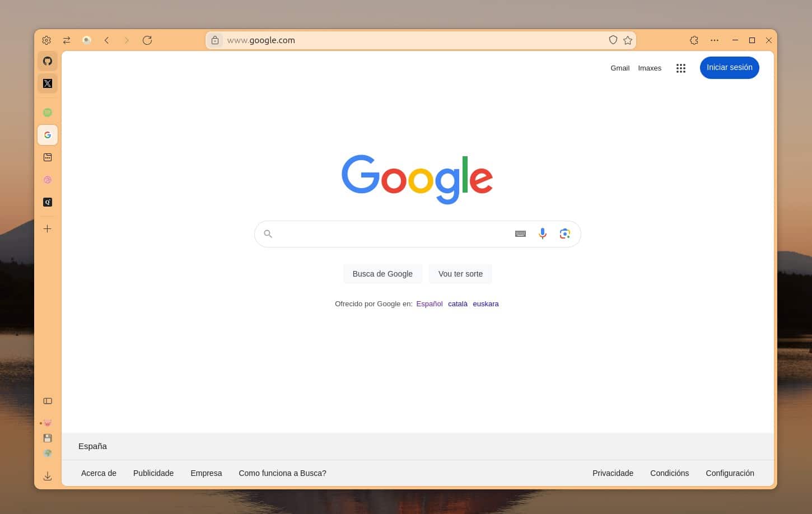
Task: Open the Publicidade footer link
Action: tap(153, 473)
